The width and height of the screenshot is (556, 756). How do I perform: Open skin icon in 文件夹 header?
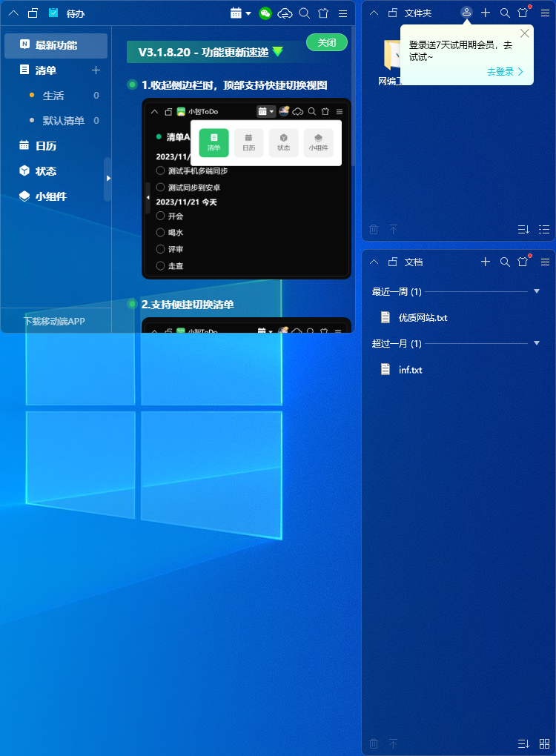click(x=523, y=13)
